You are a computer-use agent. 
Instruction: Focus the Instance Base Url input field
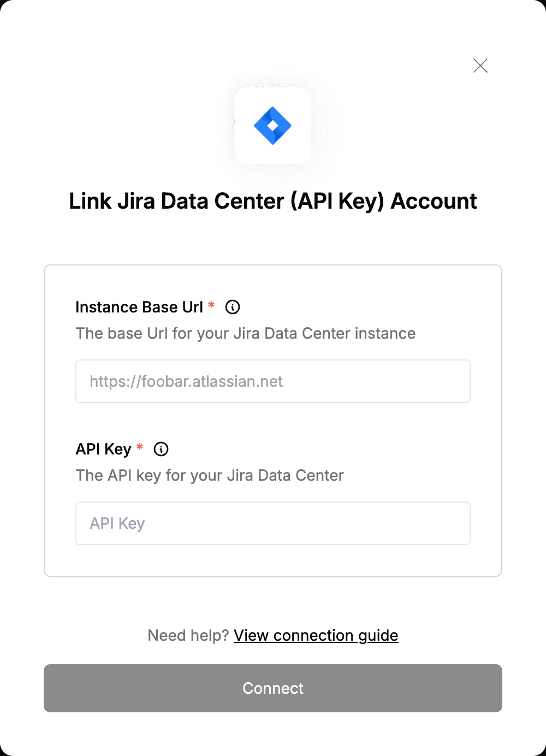point(273,381)
